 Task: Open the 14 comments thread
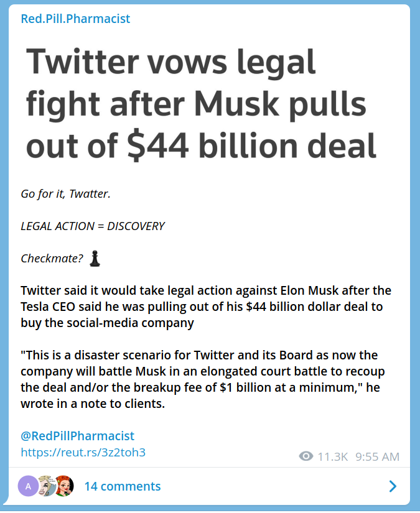pos(123,486)
